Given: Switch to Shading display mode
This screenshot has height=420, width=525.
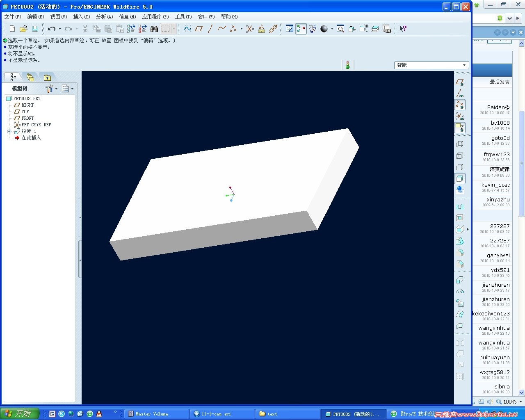Looking at the screenshot, I should (460, 178).
